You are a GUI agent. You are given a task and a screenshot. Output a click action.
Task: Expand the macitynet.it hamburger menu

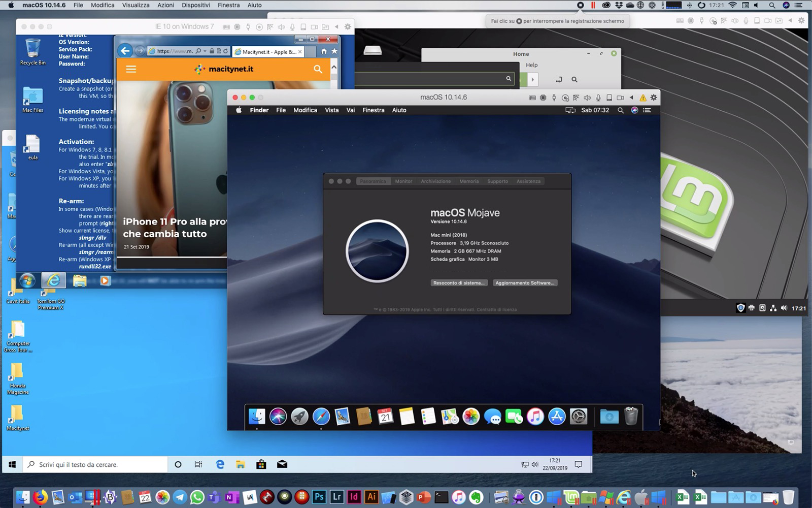click(x=131, y=69)
